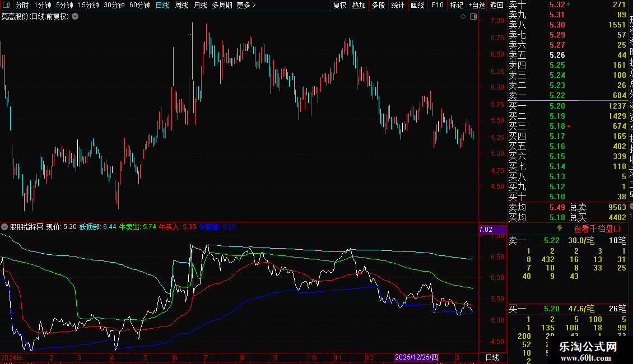The width and height of the screenshot is (633, 364).
Task: Select the 60分钟 timeframe
Action: click(140, 5)
